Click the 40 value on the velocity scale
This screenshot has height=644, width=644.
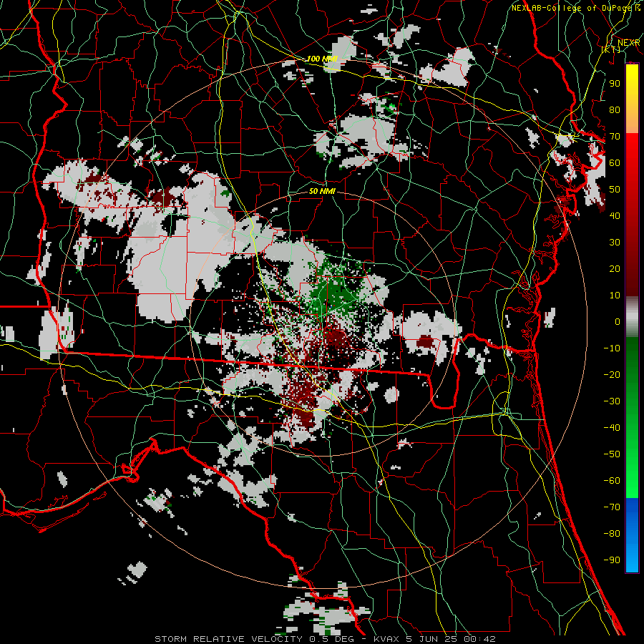(615, 216)
